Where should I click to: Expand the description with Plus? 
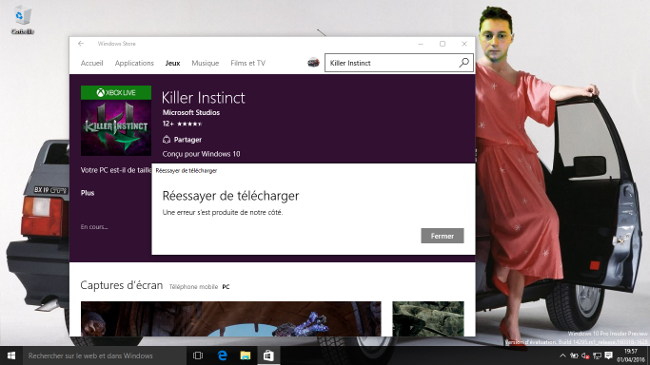point(87,193)
